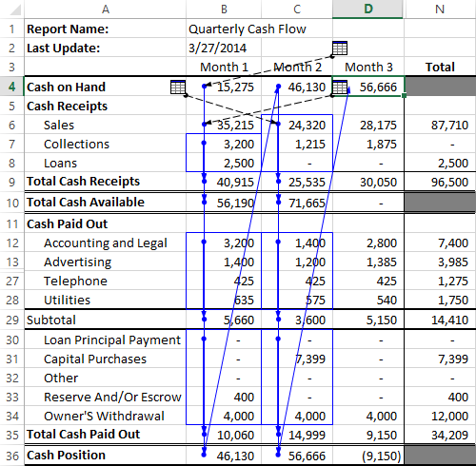Click the Select All corner triangle
Screen dimensions: 476x466
click(15, 10)
